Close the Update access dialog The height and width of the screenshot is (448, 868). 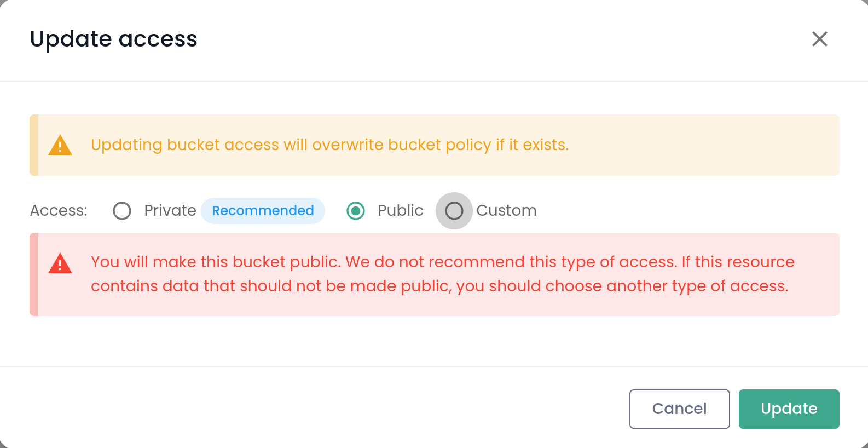tap(819, 39)
